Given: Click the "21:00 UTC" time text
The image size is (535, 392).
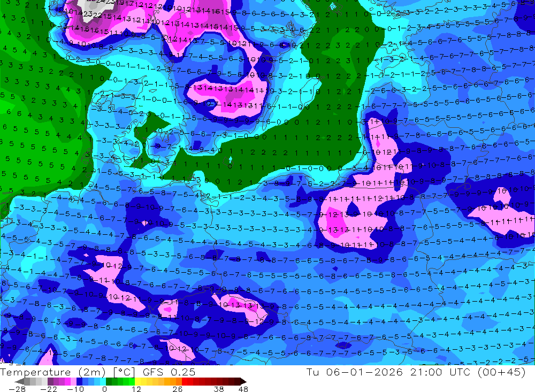Looking at the screenshot, I should 440,372.
